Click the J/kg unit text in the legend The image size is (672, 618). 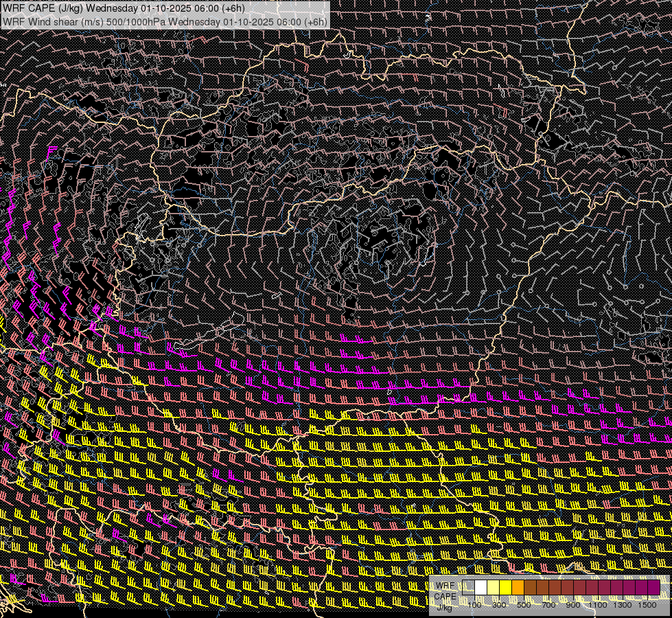click(445, 607)
